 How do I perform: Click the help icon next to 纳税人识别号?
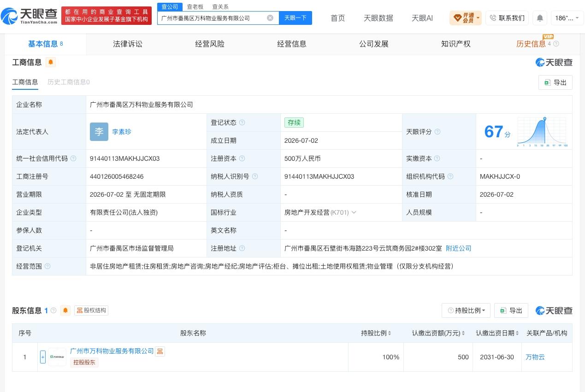(x=255, y=176)
